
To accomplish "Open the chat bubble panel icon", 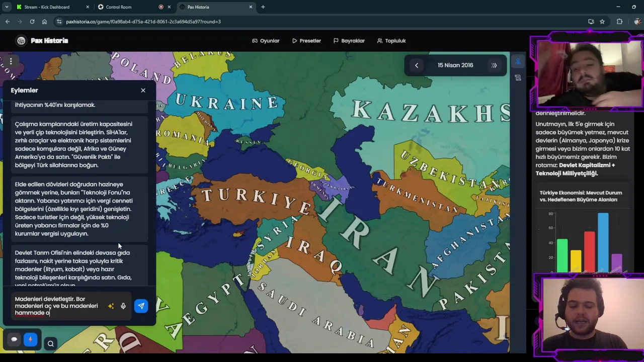I will pyautogui.click(x=14, y=339).
